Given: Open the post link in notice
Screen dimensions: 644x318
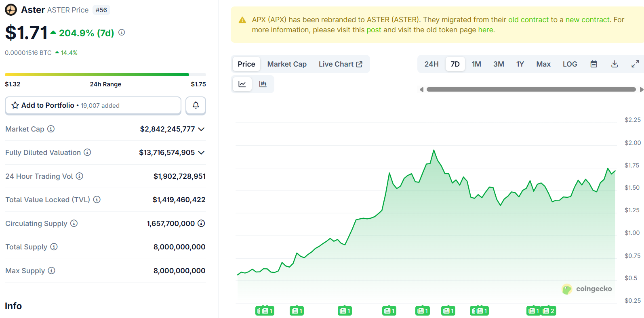Looking at the screenshot, I should 374,30.
